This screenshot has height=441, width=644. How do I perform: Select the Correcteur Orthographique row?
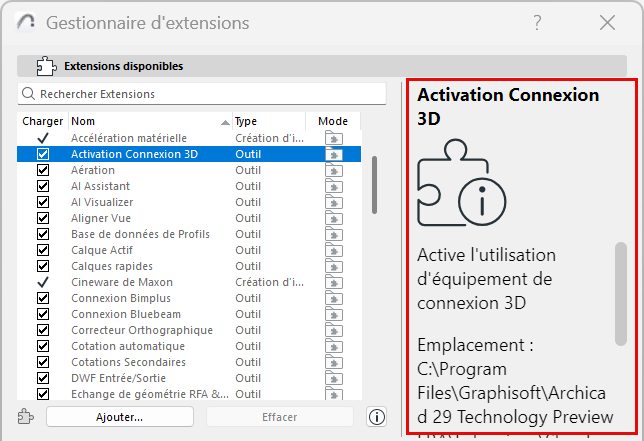coord(141,330)
